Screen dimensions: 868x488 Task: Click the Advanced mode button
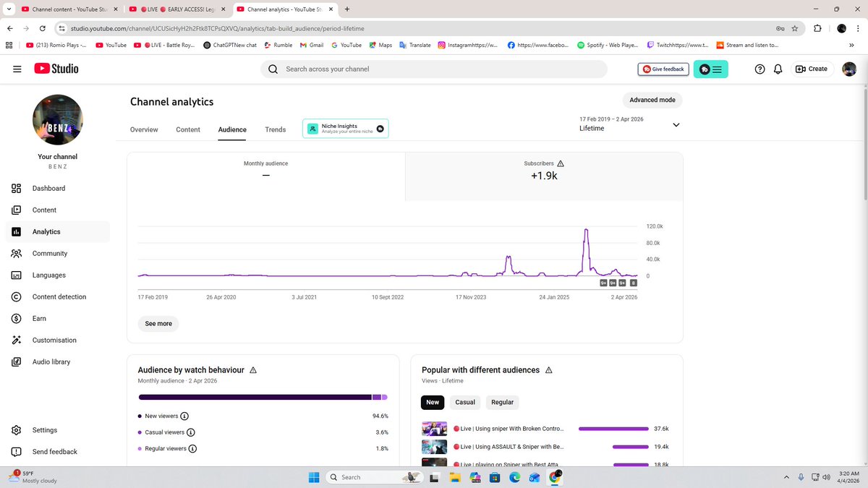pos(652,100)
